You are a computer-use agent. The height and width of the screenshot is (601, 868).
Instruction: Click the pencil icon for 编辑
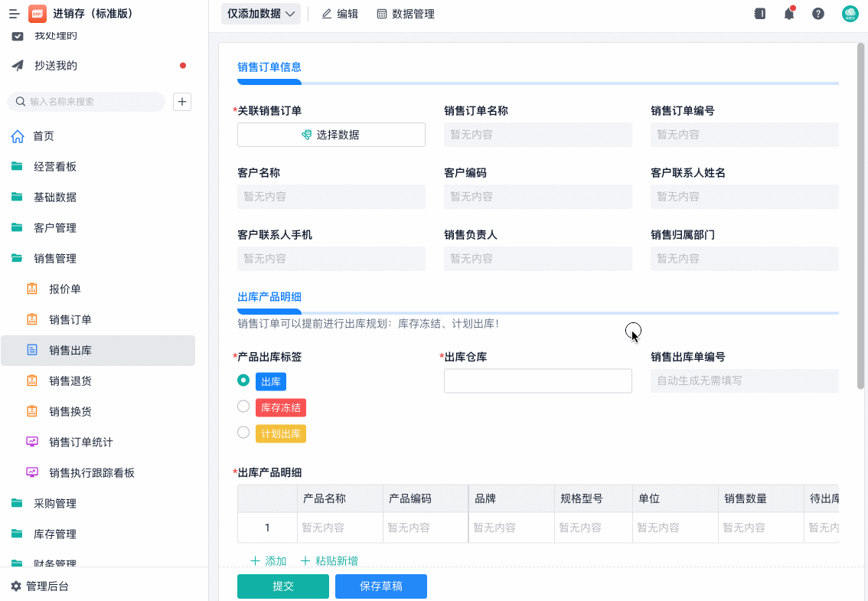[327, 14]
